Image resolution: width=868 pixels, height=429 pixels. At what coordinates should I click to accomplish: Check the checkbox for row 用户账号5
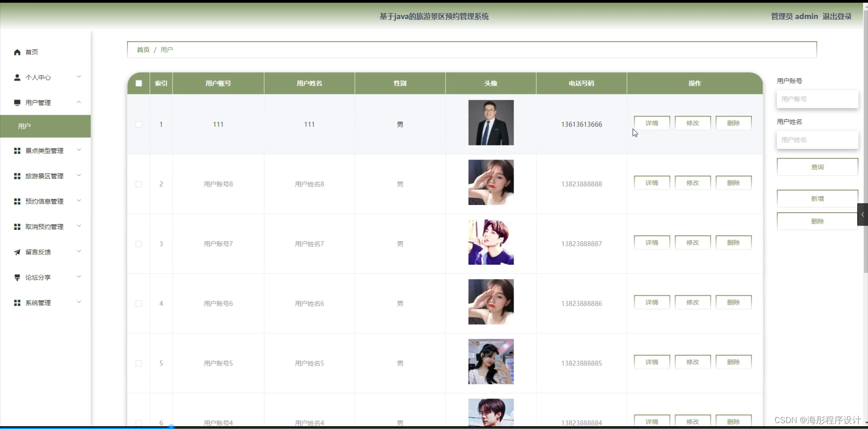pos(139,363)
